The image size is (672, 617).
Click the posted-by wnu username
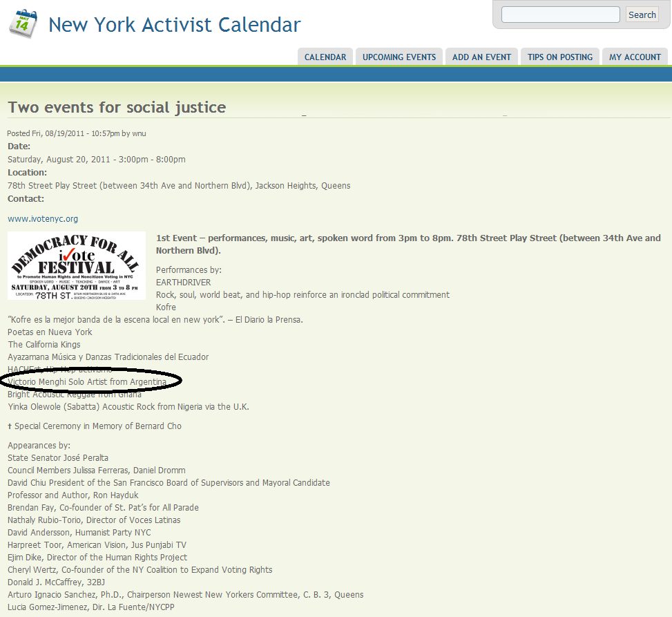[139, 133]
